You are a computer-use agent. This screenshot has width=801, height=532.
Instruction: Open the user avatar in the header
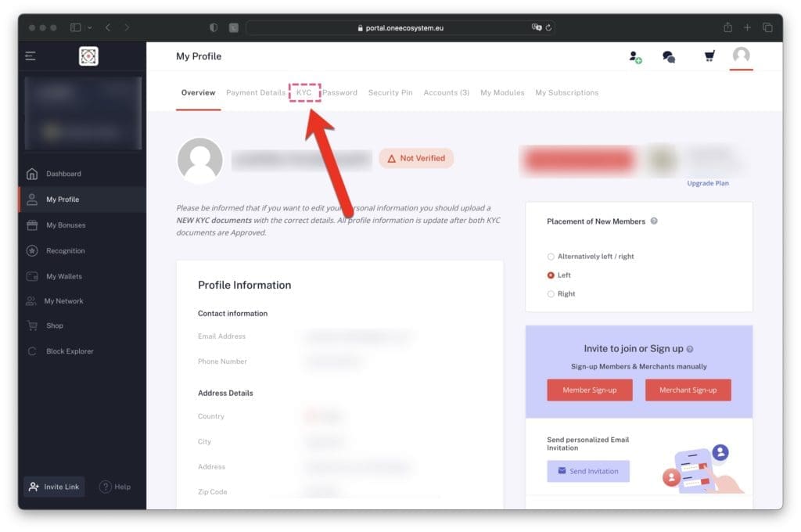[x=741, y=56]
